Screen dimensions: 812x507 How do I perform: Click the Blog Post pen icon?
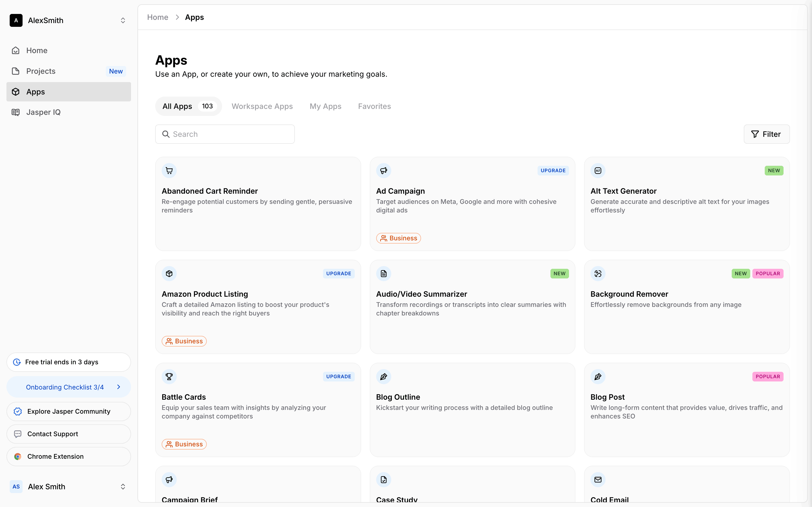click(x=598, y=377)
